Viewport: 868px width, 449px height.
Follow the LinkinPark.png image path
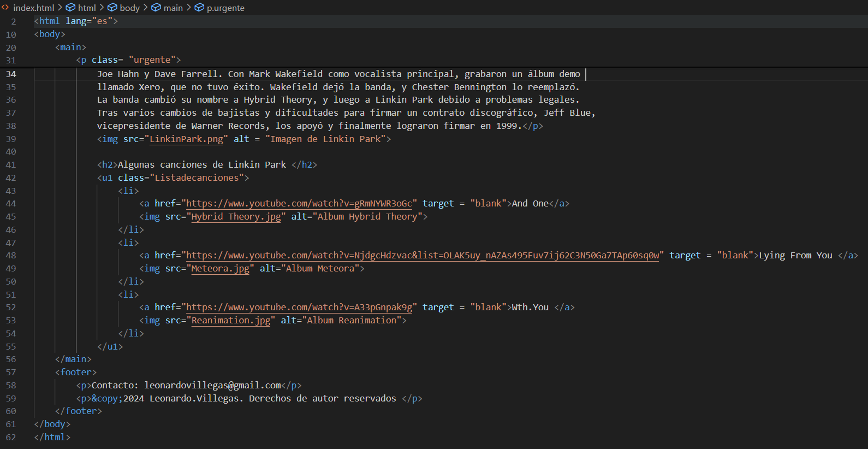coord(186,139)
